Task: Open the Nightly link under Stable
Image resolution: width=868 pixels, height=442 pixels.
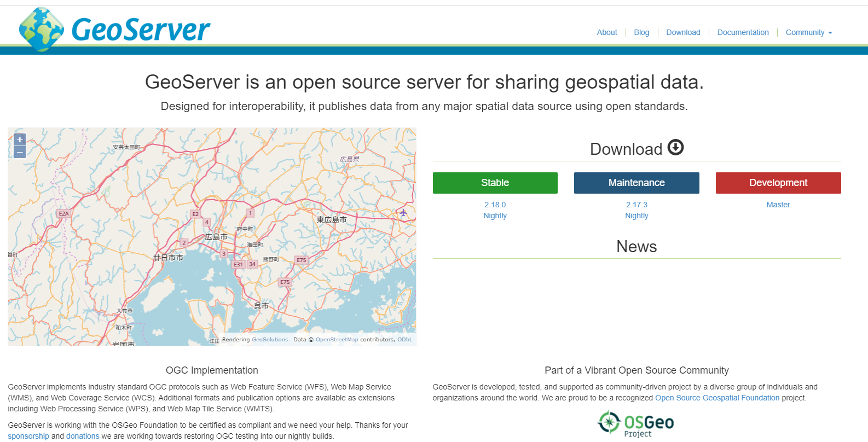Action: tap(495, 216)
